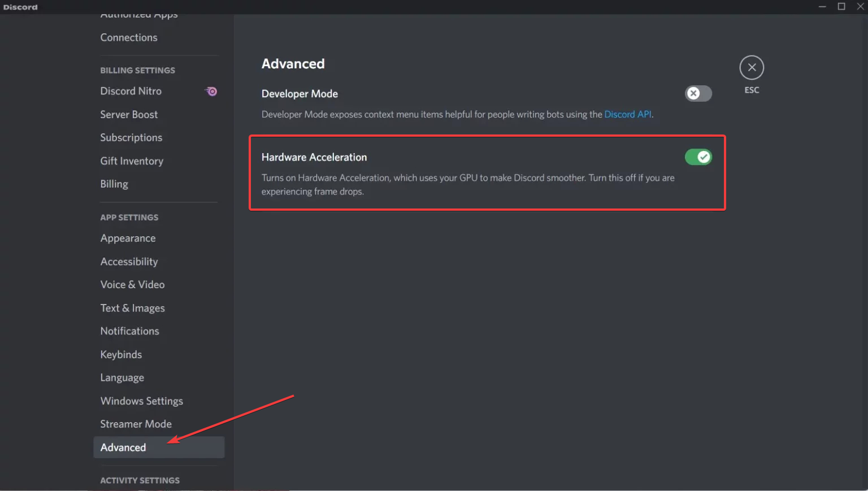Click the Developer Mode label text
868x491 pixels.
click(x=300, y=94)
